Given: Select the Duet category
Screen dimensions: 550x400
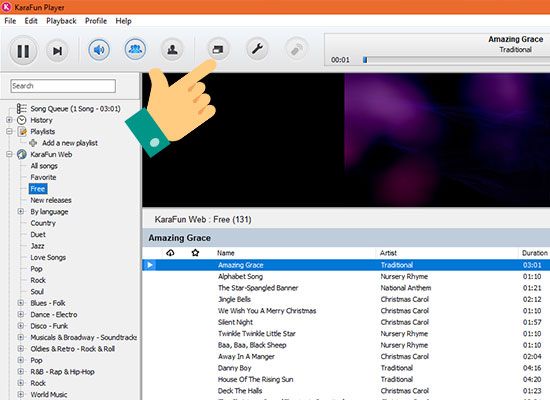Looking at the screenshot, I should 38,234.
